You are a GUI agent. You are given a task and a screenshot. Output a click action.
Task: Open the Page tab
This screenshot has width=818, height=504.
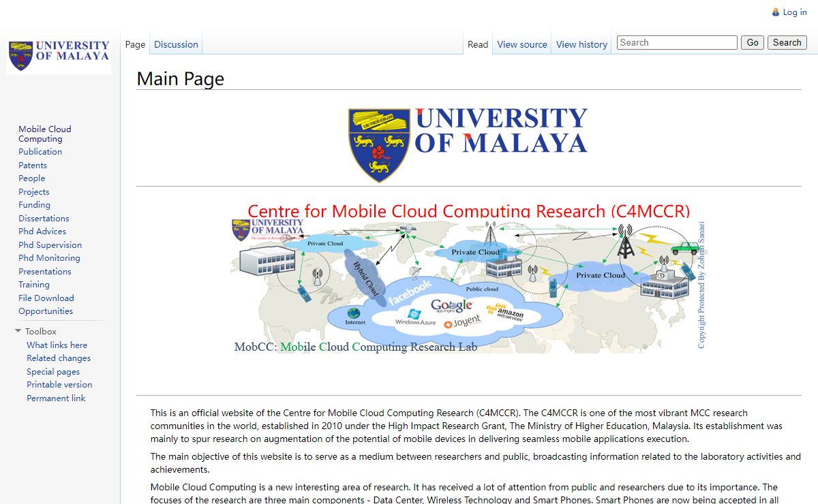pyautogui.click(x=135, y=44)
